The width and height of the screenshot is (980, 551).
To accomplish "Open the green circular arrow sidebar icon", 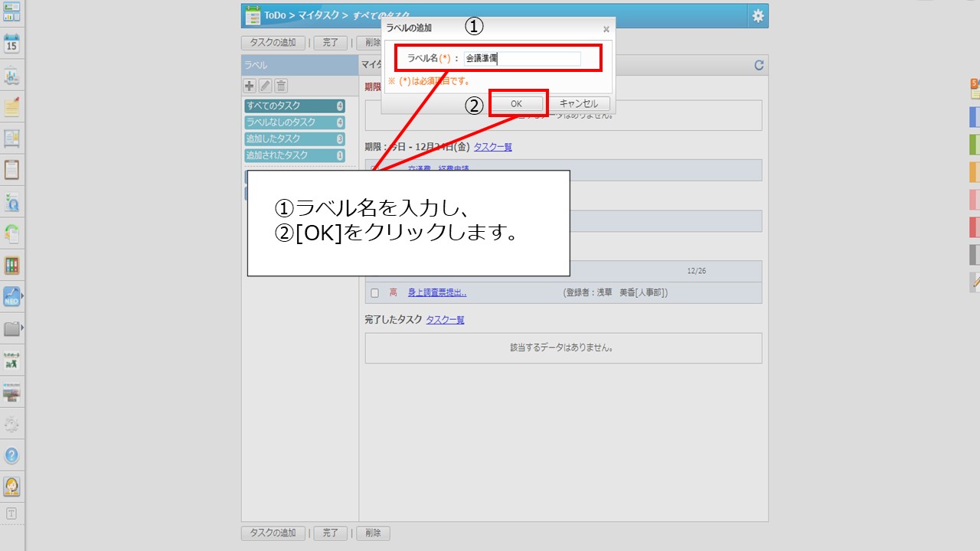I will (11, 233).
